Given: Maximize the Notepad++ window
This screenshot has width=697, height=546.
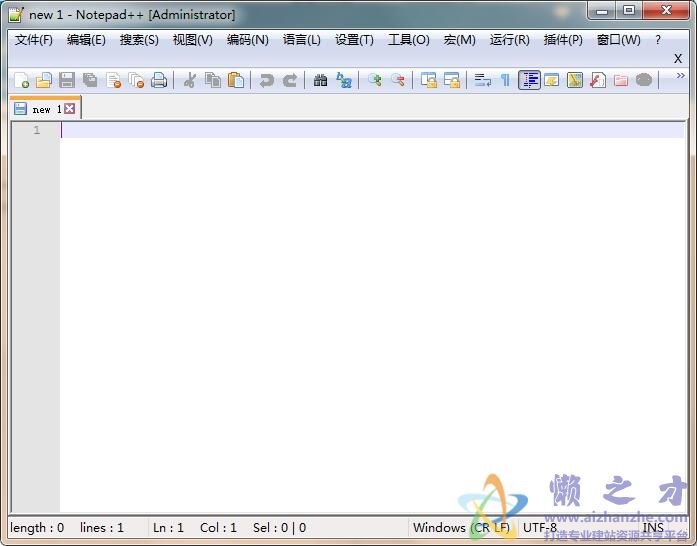Looking at the screenshot, I should [629, 10].
